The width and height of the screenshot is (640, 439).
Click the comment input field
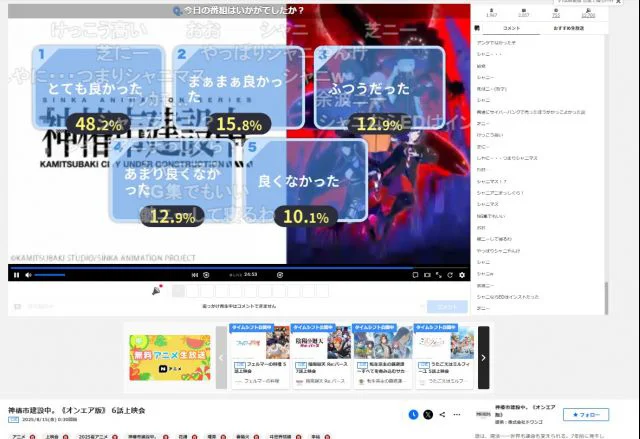coord(239,306)
